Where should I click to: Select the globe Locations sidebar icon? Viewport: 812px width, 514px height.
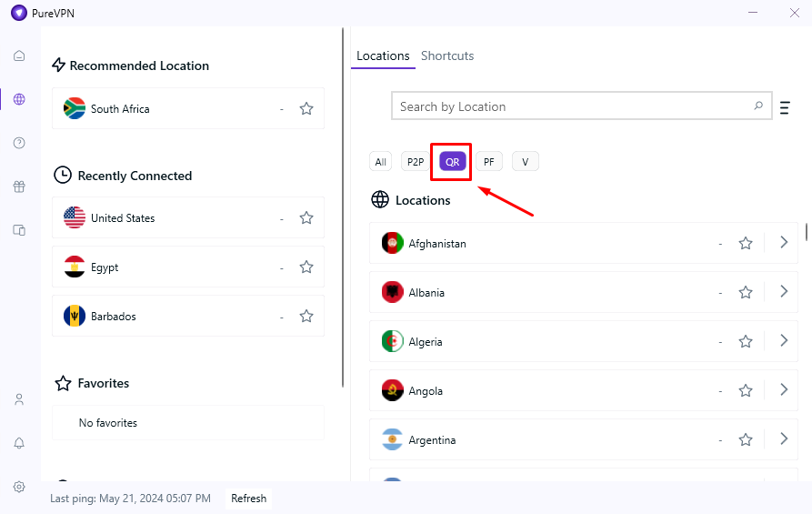click(19, 99)
